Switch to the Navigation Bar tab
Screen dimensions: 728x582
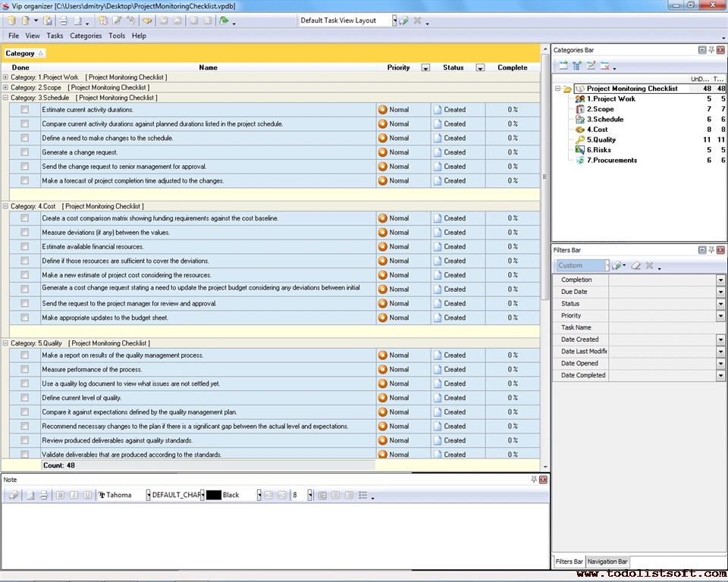click(x=607, y=562)
